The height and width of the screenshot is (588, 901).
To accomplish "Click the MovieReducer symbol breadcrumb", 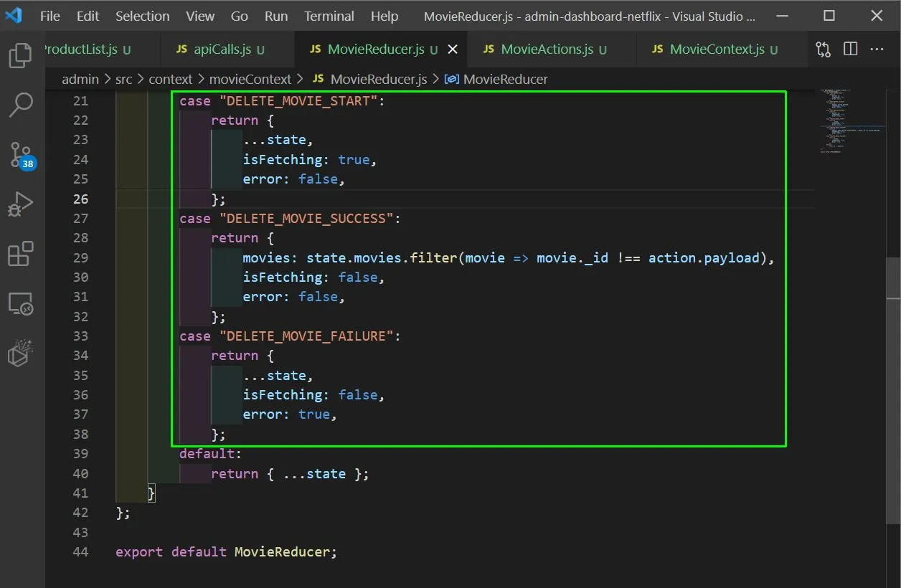I will 496,79.
